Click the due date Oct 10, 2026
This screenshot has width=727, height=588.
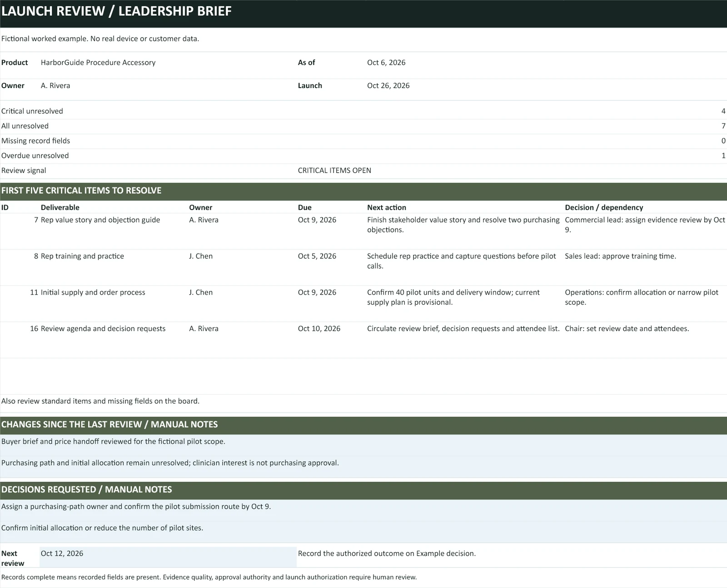pos(319,329)
